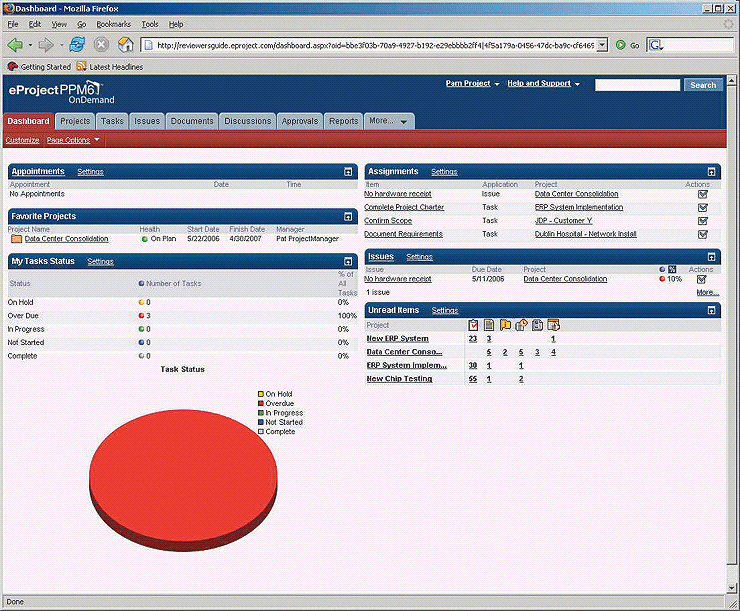Click action icon in Issues row
Viewport: 740px width, 611px height.
click(x=702, y=279)
